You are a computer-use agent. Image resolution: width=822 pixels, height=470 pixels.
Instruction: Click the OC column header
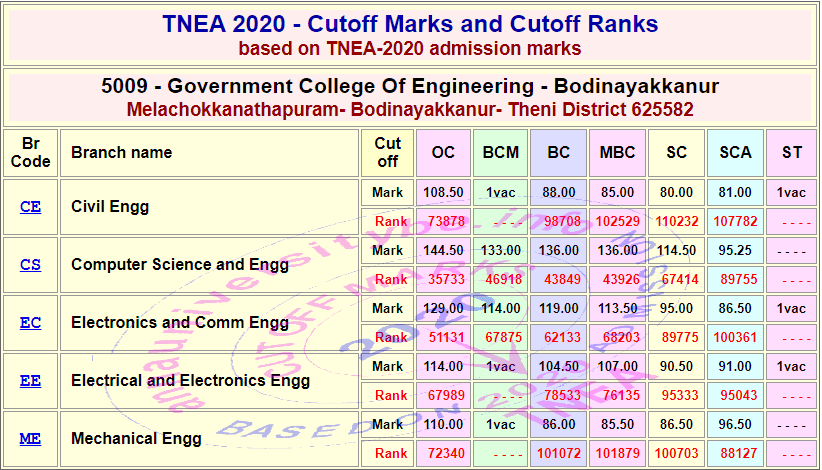click(x=443, y=153)
